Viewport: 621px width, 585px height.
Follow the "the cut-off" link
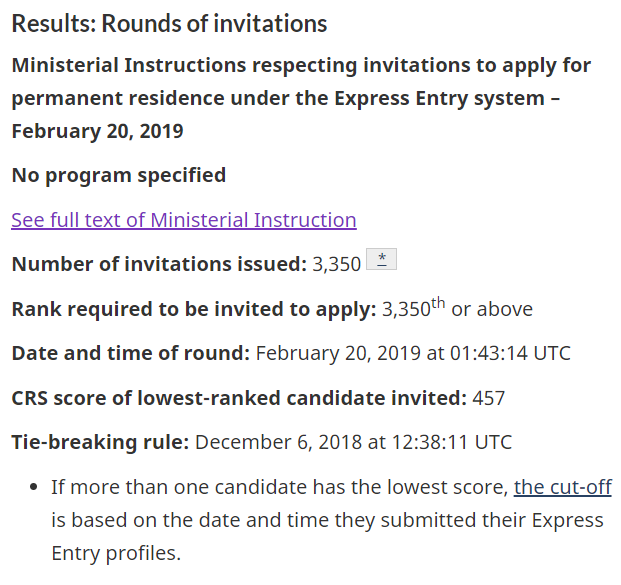tap(562, 488)
